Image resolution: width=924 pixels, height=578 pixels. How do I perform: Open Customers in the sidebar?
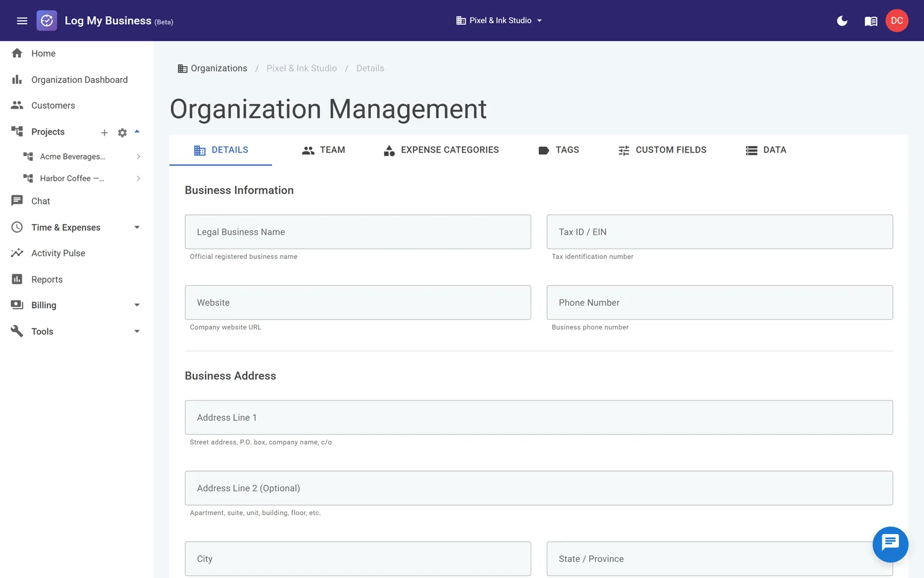(77, 105)
